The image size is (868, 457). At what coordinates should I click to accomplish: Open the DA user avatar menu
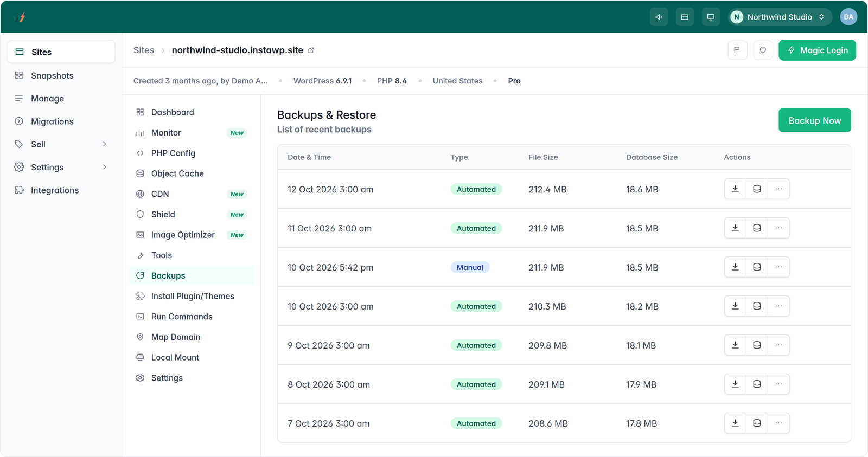(848, 17)
